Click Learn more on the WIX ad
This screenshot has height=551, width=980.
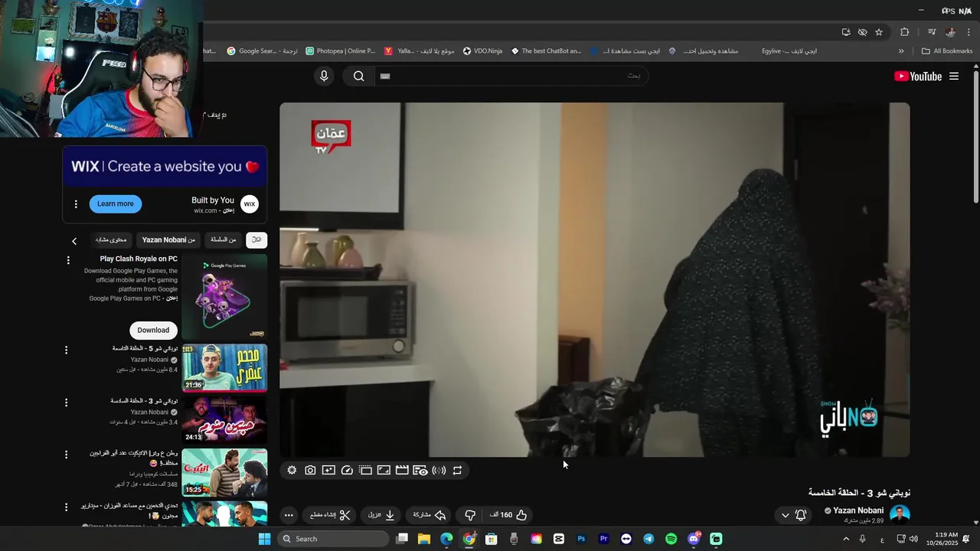coord(116,204)
